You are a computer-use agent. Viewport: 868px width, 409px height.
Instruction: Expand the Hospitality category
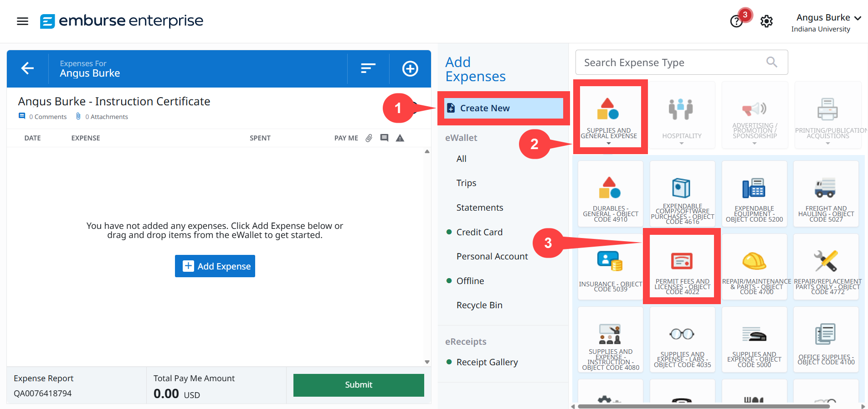click(681, 116)
